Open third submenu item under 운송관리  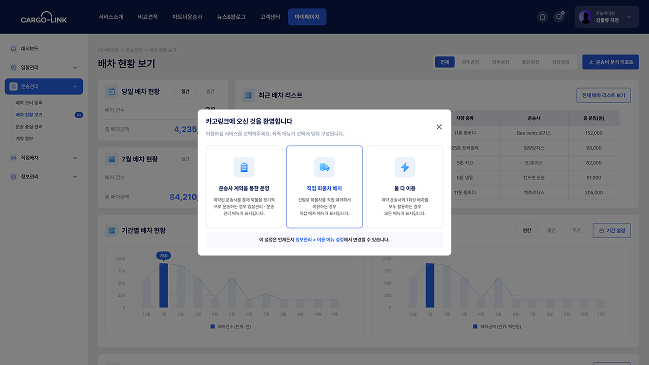(x=29, y=127)
